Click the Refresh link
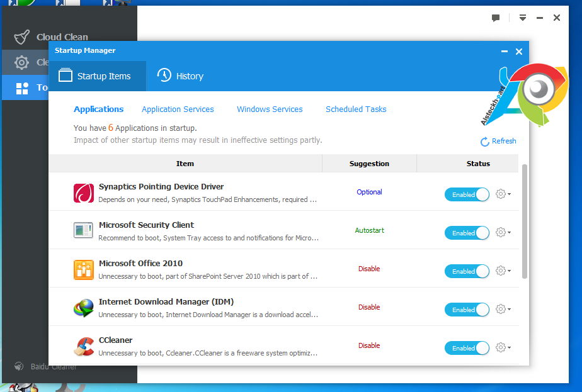 pos(498,141)
